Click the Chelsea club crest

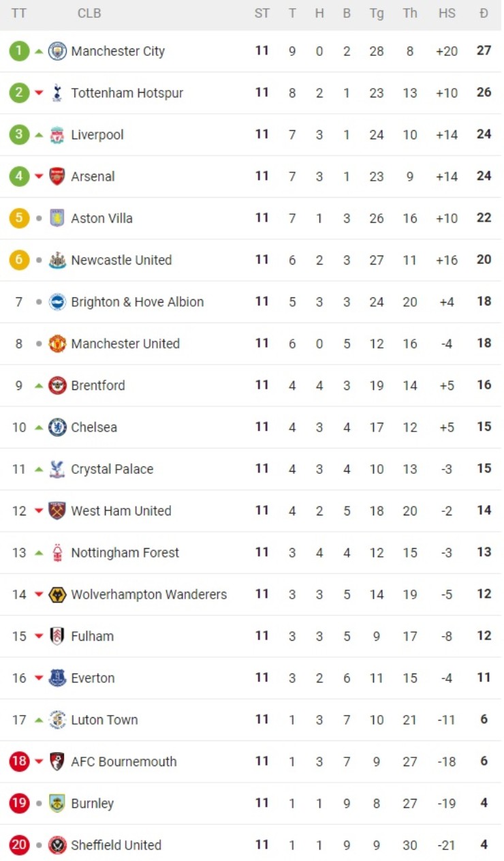tap(57, 427)
